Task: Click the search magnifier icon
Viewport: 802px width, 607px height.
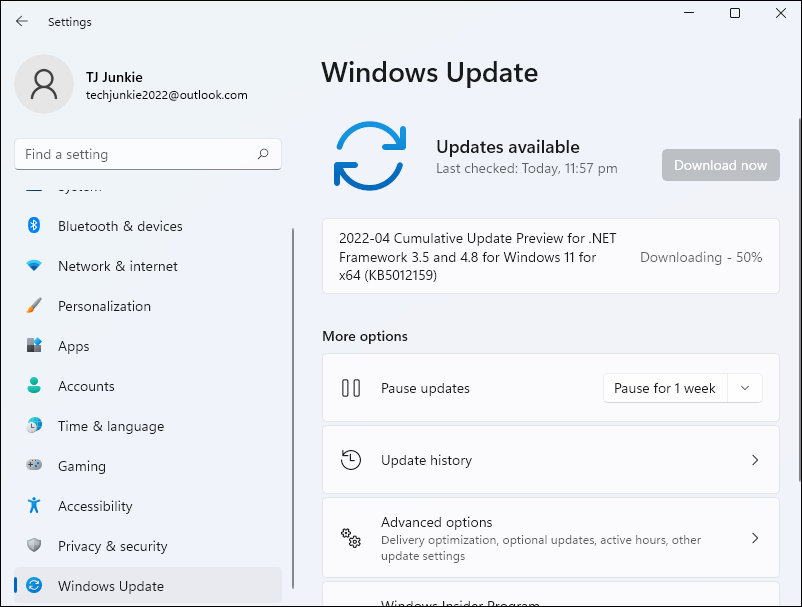Action: pyautogui.click(x=263, y=154)
